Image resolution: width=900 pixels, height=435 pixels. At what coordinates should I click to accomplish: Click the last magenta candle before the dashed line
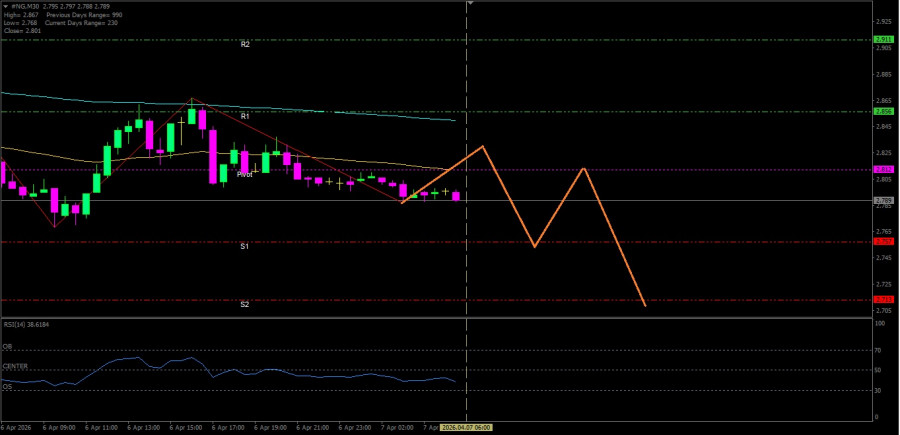(456, 196)
